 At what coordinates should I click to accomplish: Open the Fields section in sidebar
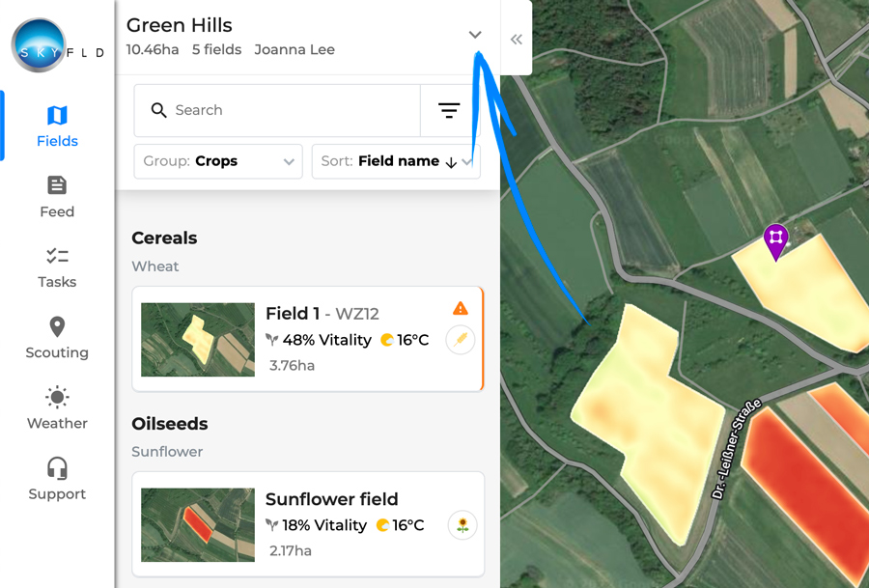57,126
